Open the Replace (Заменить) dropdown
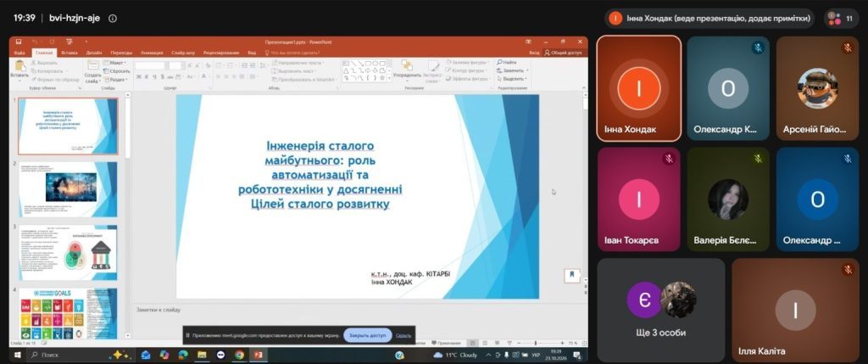868x364 pixels. pos(513,70)
